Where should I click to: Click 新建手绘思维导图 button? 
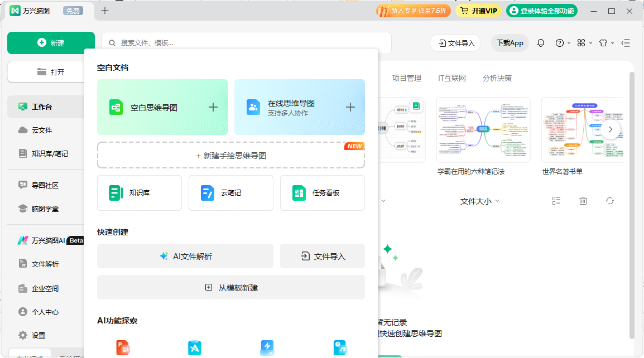[x=231, y=156]
